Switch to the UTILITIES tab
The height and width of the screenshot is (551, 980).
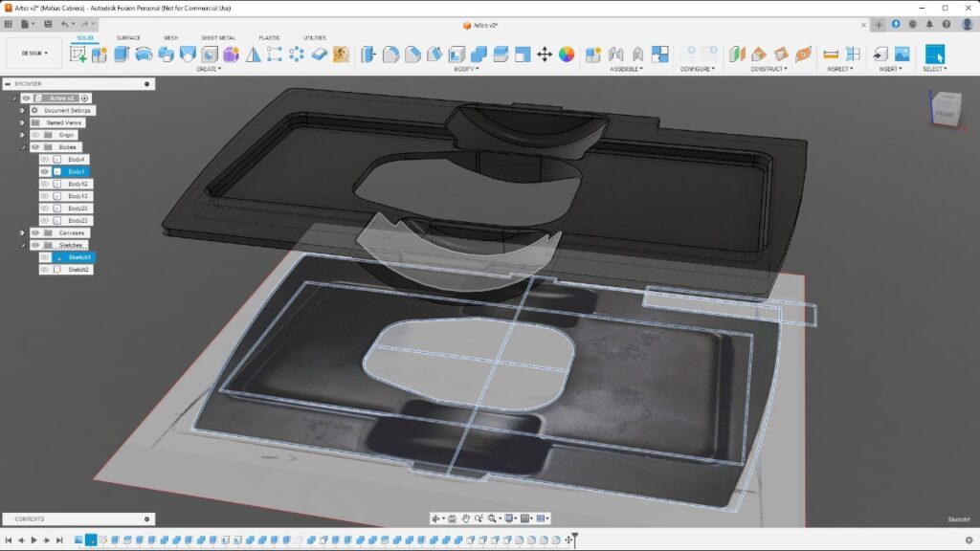[314, 38]
